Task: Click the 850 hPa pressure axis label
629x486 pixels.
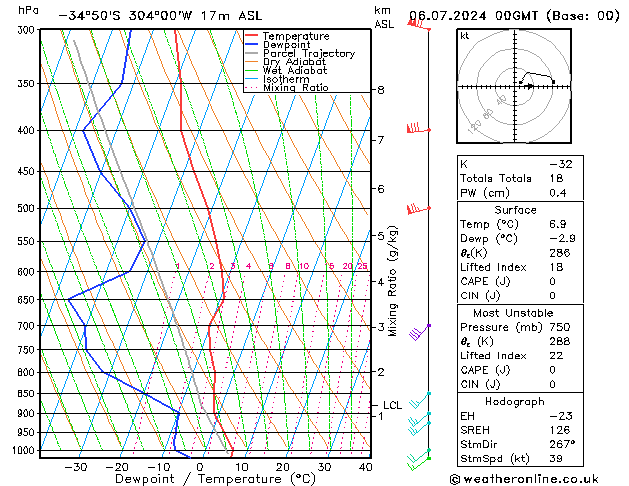Action: point(28,394)
